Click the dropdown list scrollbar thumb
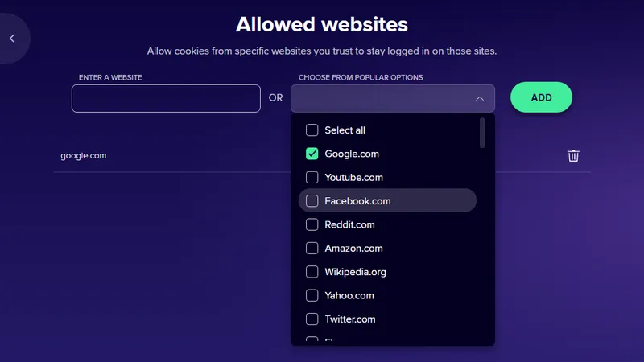644x362 pixels. (482, 133)
